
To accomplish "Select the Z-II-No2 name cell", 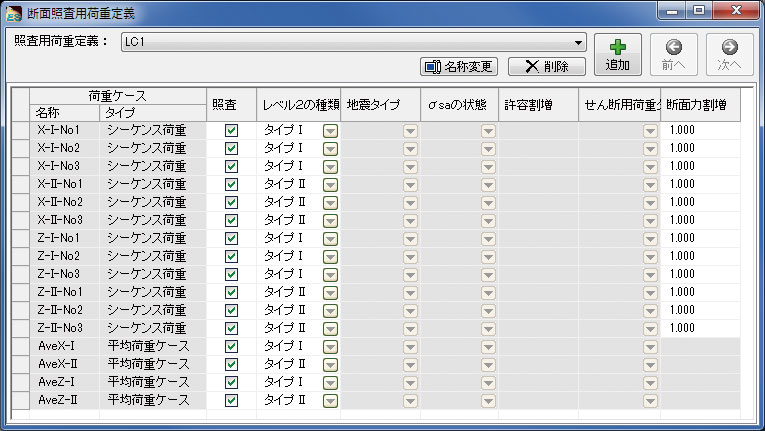I will (x=64, y=310).
